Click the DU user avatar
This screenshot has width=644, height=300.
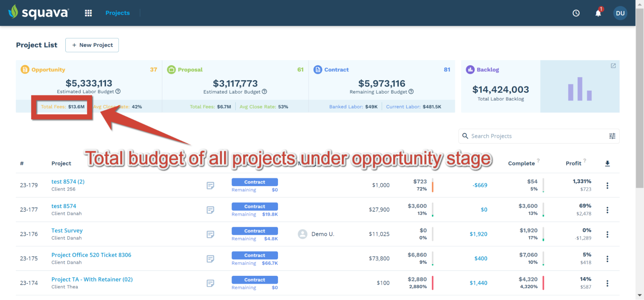pyautogui.click(x=620, y=13)
